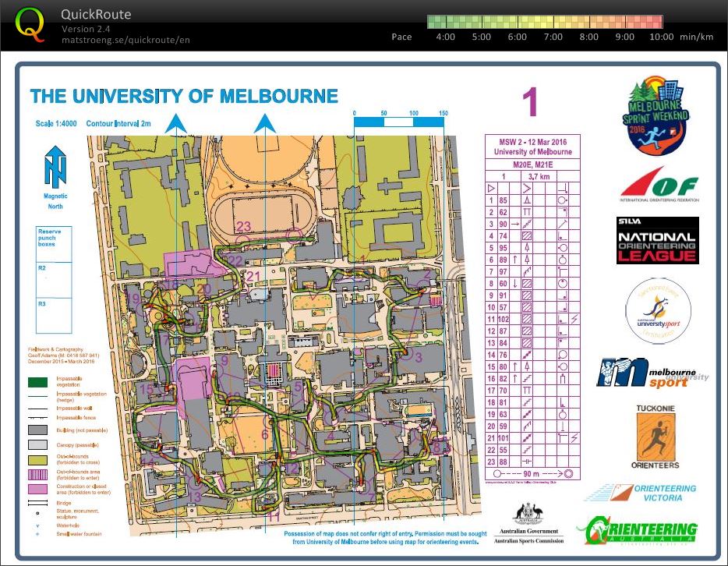The image size is (728, 566).
Task: Select the International Orienteering Federation logo
Action: point(659,187)
